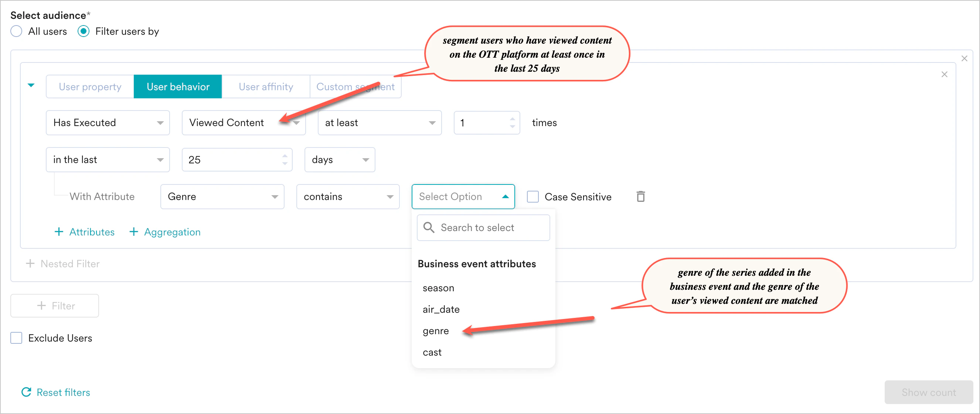This screenshot has width=980, height=414.
Task: Click plus icon next to Aggregation
Action: (x=133, y=232)
